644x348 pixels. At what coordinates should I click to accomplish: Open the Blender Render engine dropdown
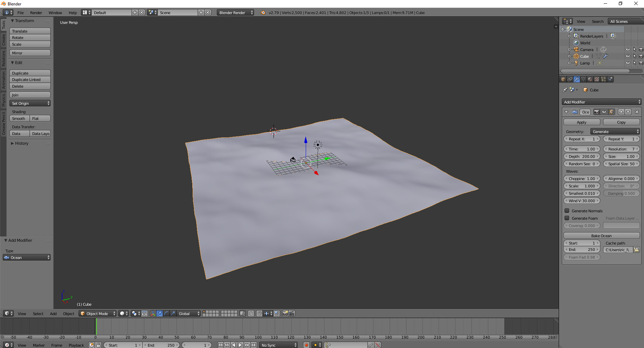pyautogui.click(x=235, y=12)
